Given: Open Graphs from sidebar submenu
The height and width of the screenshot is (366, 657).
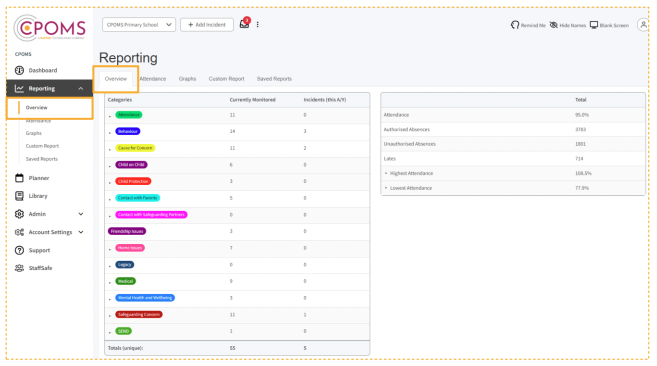Looking at the screenshot, I should (34, 133).
